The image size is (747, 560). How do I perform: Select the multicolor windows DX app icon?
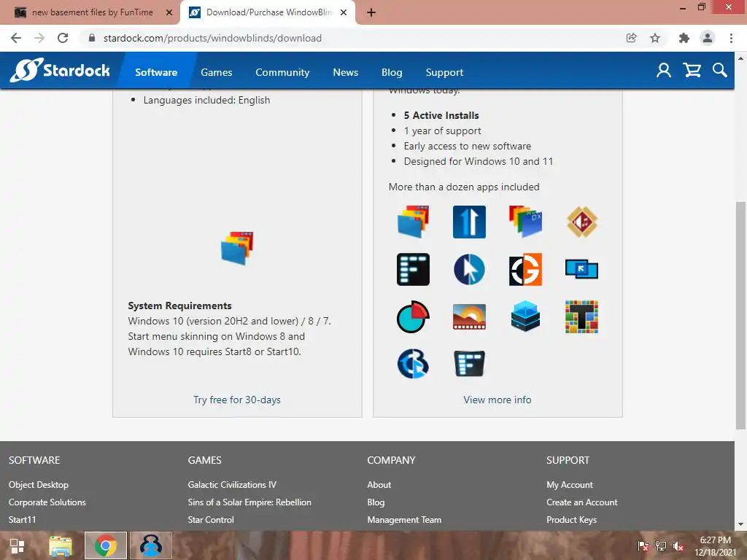coord(525,222)
